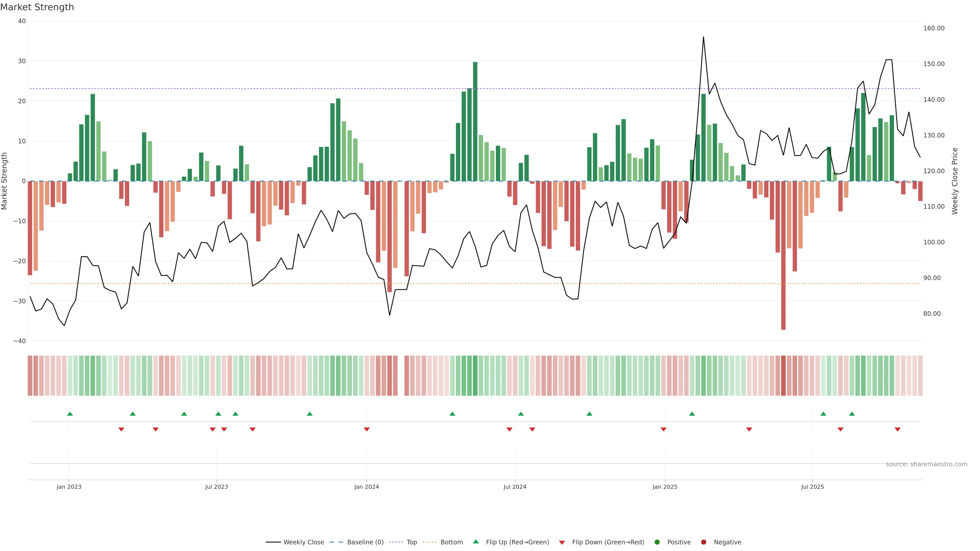
Task: Click the Jan 2025 x-axis label
Action: [665, 487]
